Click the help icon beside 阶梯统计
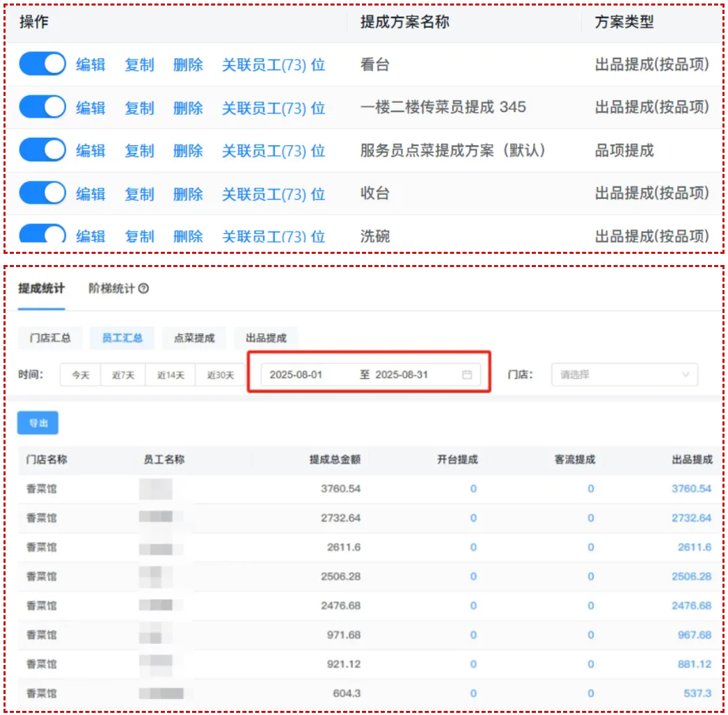Screen dimensions: 728x715 144,289
